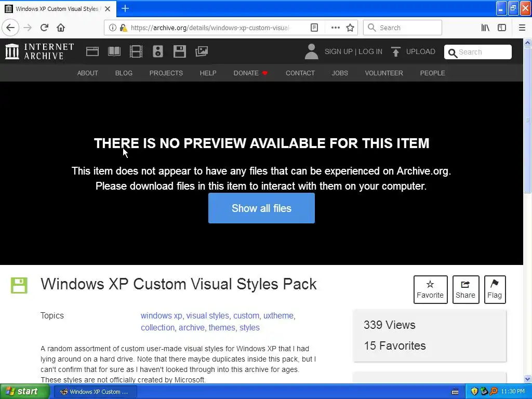The width and height of the screenshot is (532, 399).
Task: Reload the current page
Action: tap(44, 28)
